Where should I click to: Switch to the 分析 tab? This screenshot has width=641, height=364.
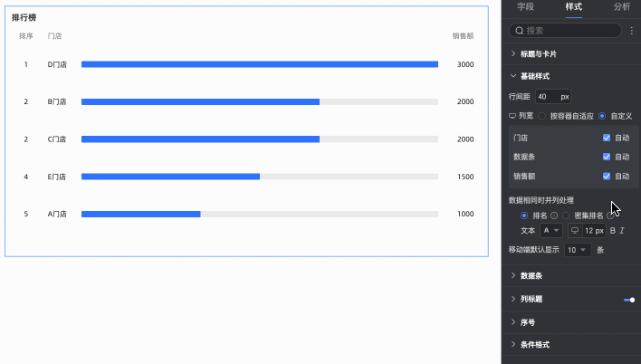[622, 6]
